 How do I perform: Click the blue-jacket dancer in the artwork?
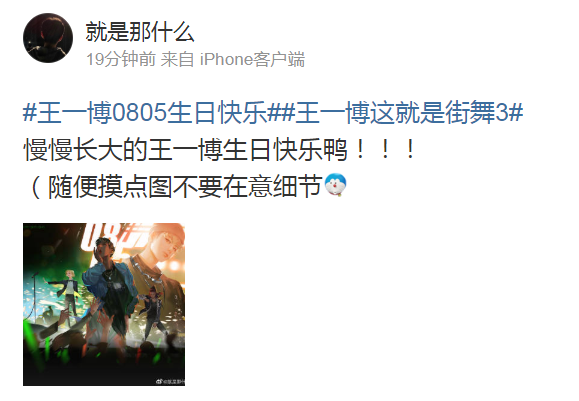pos(108,286)
